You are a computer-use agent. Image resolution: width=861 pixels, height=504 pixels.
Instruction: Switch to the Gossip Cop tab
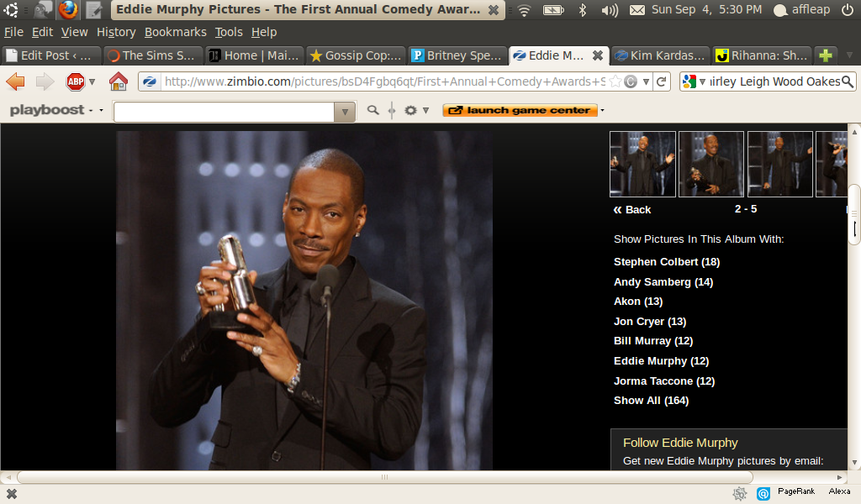[356, 55]
